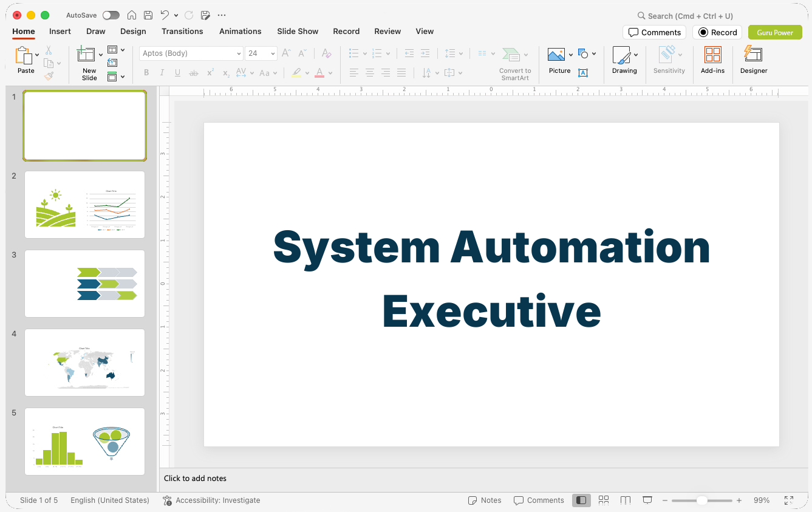This screenshot has height=512, width=812.
Task: Toggle Underline formatting
Action: [x=178, y=73]
